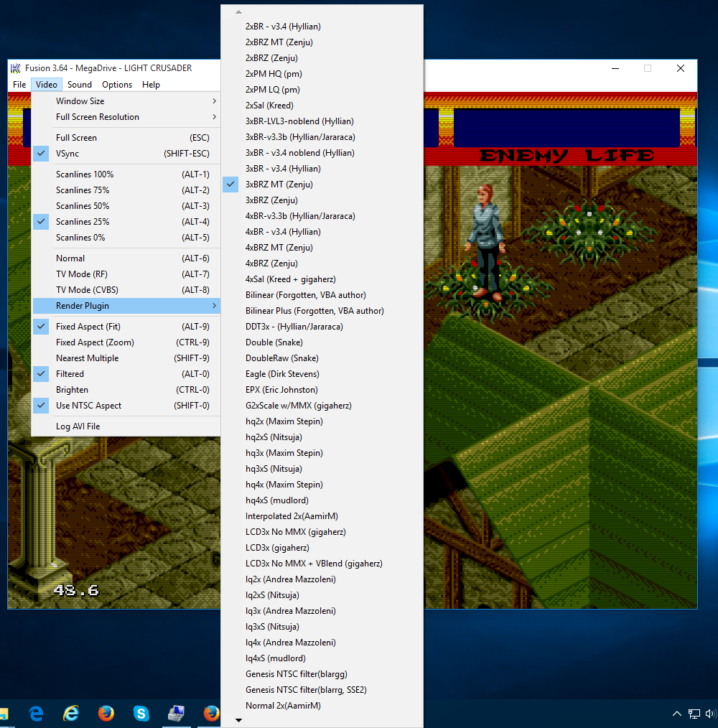Screen dimensions: 718x728
Task: Select 3xBRZ (Zenju) plugin
Action: point(322,200)
